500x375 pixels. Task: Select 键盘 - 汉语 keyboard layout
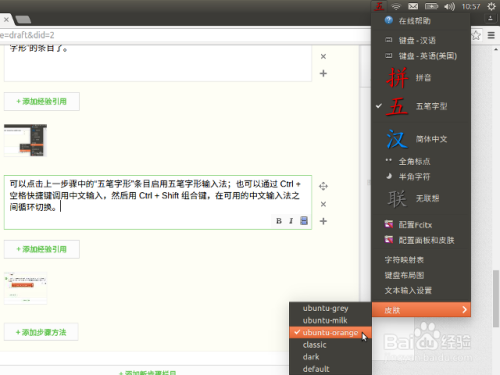[421, 41]
